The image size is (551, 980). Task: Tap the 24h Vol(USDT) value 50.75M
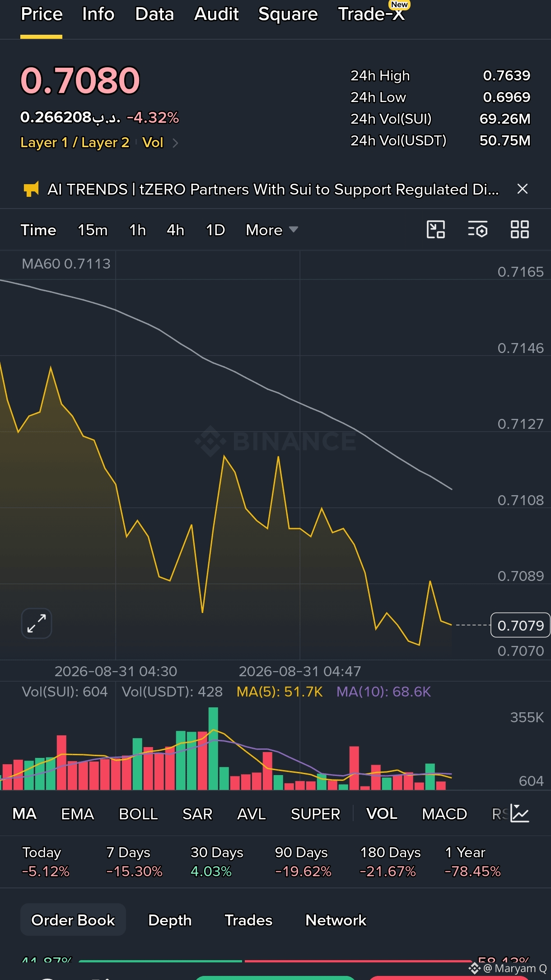[505, 140]
